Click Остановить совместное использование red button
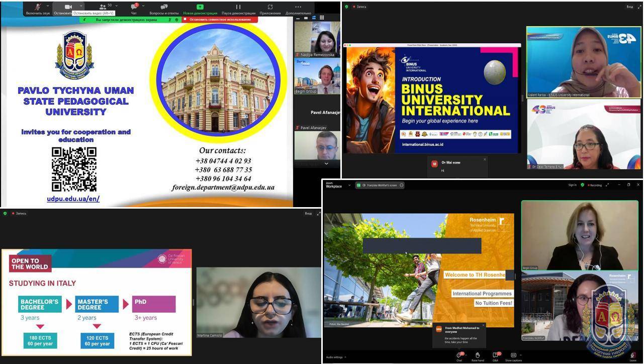Image resolution: width=644 pixels, height=364 pixels. click(220, 20)
